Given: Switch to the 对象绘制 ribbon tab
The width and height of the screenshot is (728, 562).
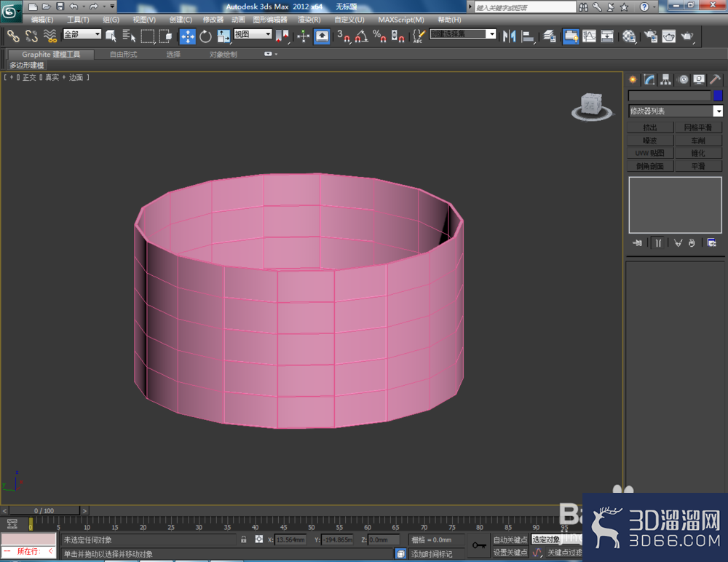Looking at the screenshot, I should [x=223, y=55].
